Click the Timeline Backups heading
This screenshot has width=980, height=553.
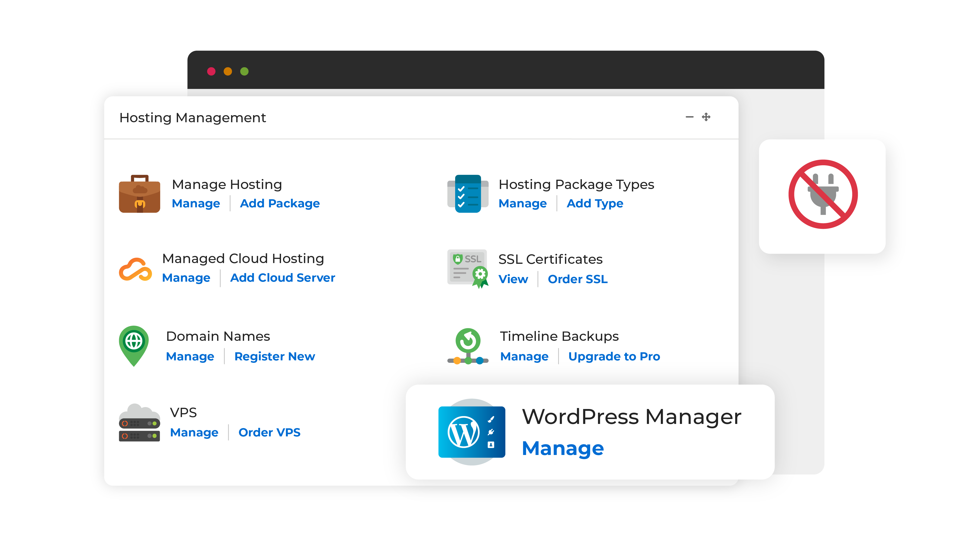559,336
